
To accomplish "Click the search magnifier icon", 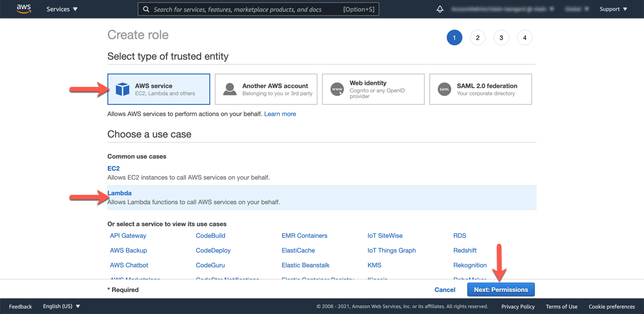I will [146, 9].
